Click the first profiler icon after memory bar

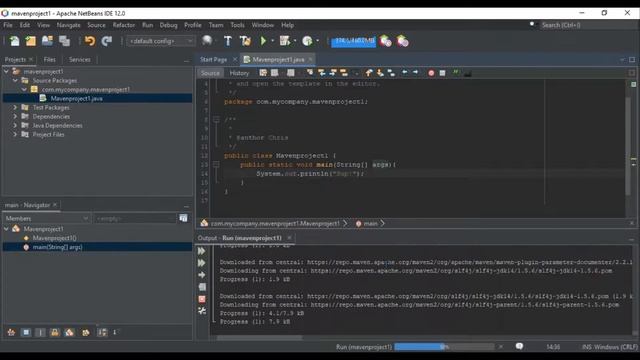click(385, 41)
